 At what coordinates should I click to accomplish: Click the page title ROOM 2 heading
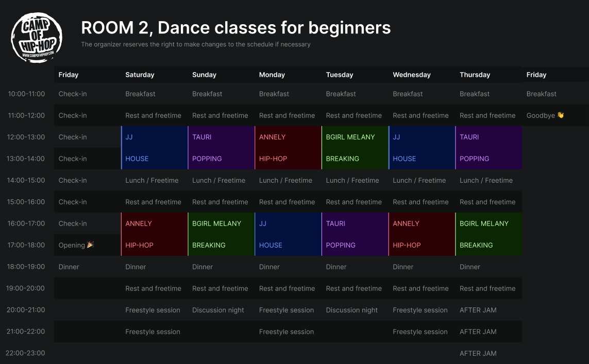coord(235,27)
